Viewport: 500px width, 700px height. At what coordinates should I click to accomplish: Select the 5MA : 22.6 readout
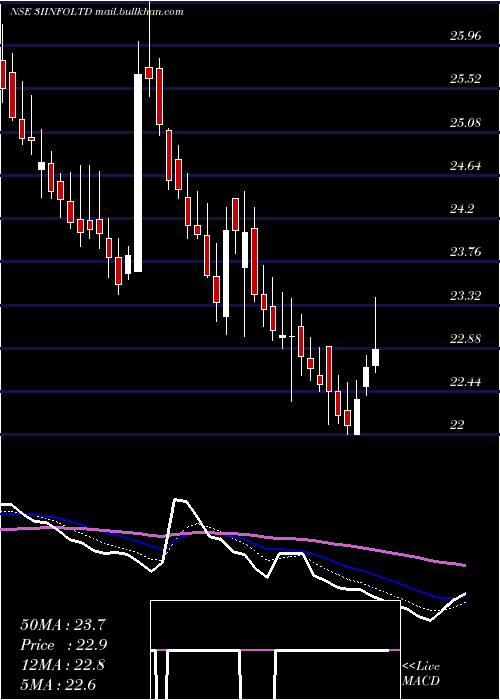point(58,684)
